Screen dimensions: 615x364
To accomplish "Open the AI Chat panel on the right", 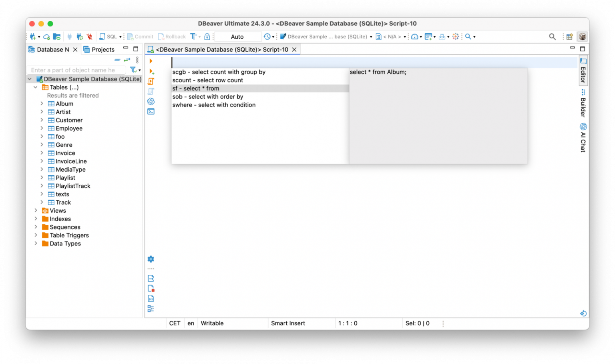I will 583,138.
